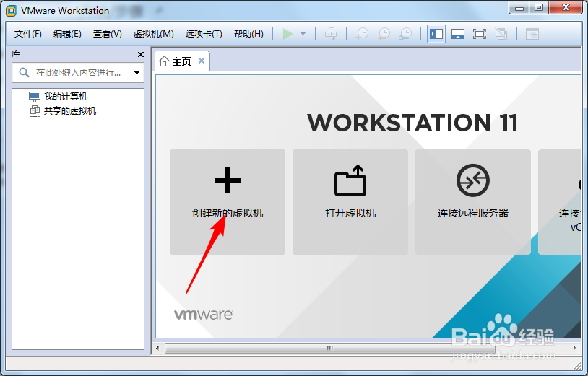Open the 帮助(H) menu
Image resolution: width=588 pixels, height=376 pixels.
click(248, 34)
